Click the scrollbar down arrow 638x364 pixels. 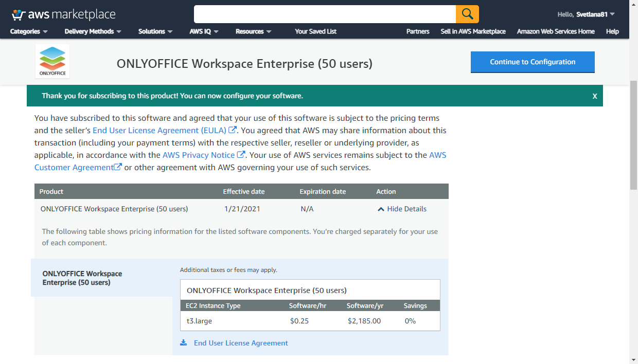click(633, 359)
